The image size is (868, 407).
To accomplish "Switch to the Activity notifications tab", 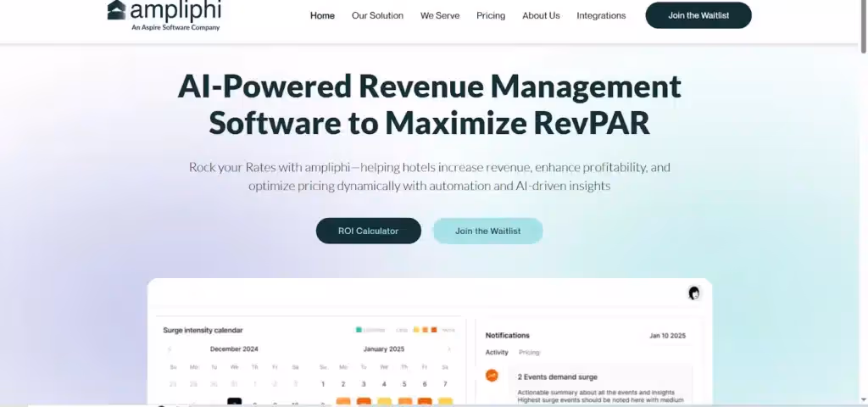I will pos(497,352).
